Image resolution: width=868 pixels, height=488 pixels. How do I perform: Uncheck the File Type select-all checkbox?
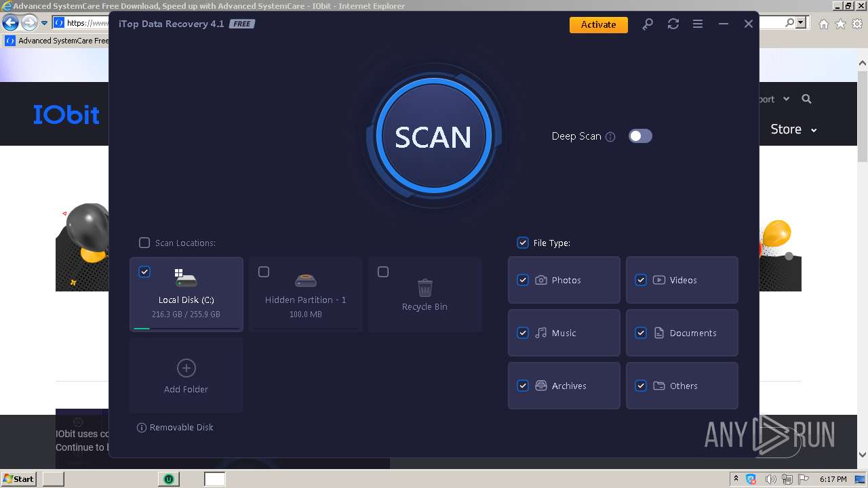(x=523, y=243)
